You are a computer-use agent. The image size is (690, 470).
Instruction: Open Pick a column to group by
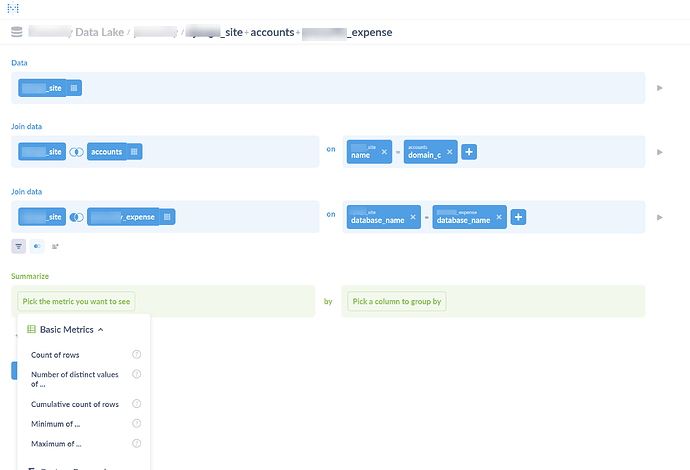point(396,301)
